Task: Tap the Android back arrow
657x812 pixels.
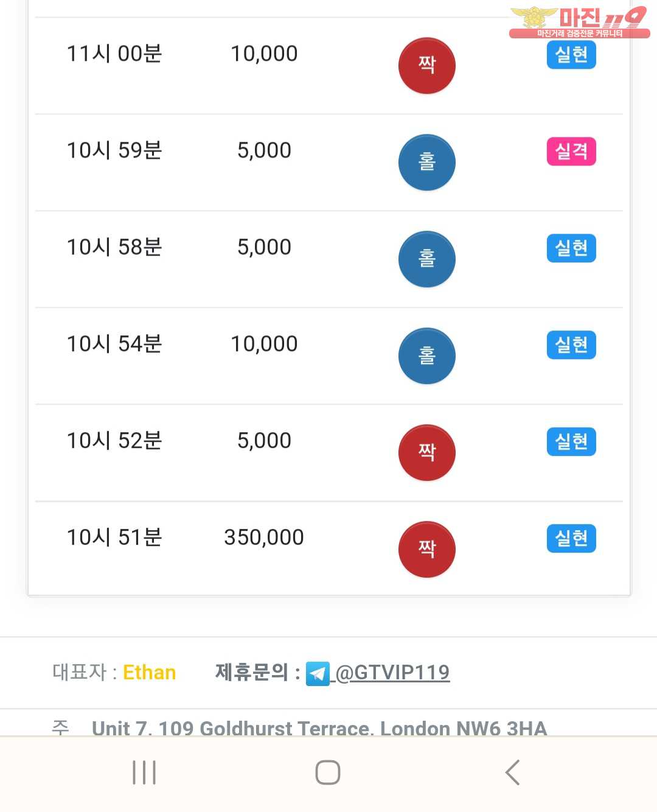Action: pyautogui.click(x=512, y=772)
